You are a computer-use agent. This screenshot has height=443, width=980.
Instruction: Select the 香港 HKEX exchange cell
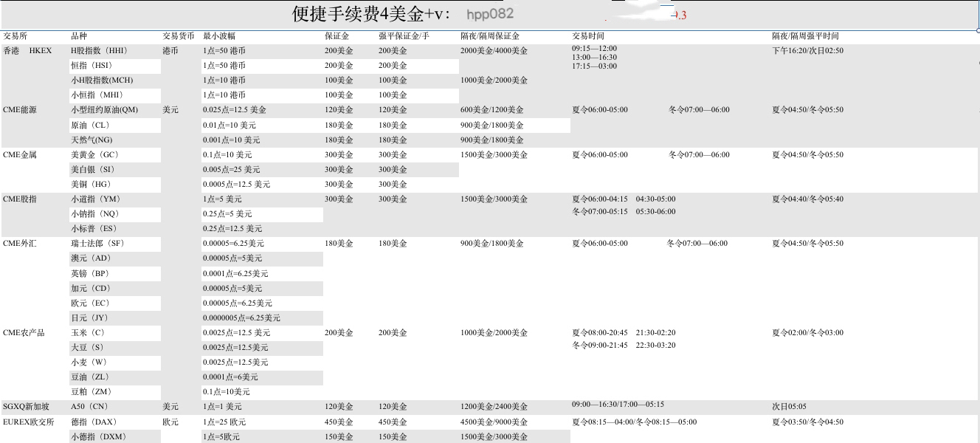(x=27, y=51)
